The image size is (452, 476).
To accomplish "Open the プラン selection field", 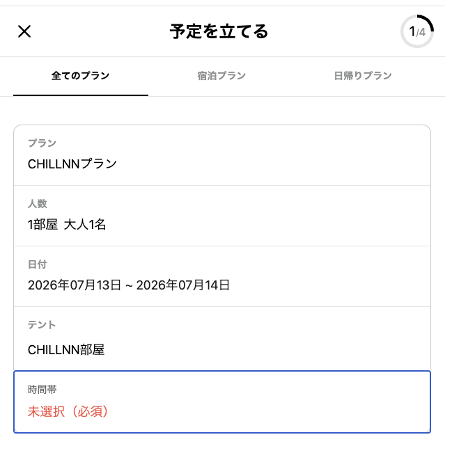I will tap(222, 155).
